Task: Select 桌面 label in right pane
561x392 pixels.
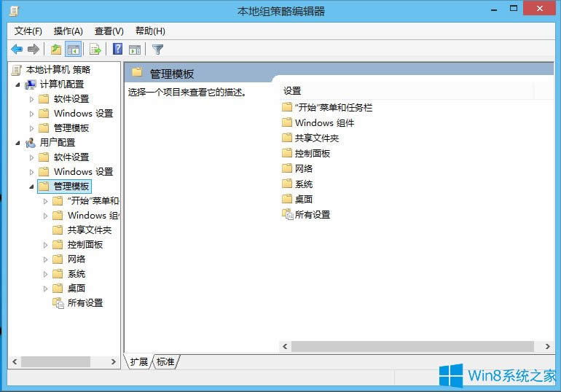Action: point(304,199)
